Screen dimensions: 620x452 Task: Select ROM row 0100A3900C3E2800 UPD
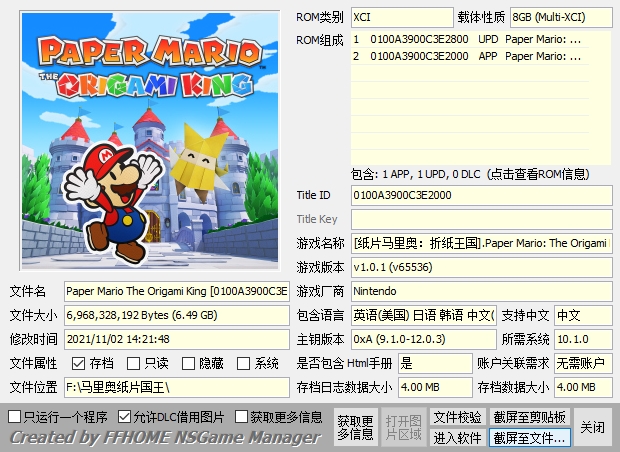470,39
